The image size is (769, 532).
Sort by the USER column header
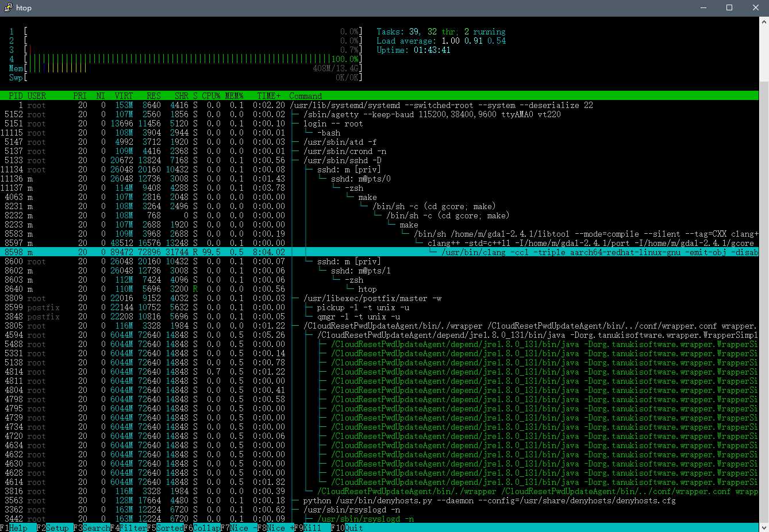(x=37, y=96)
